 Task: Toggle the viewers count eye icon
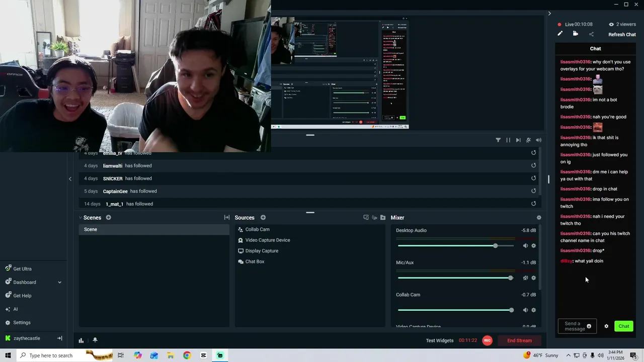click(611, 24)
